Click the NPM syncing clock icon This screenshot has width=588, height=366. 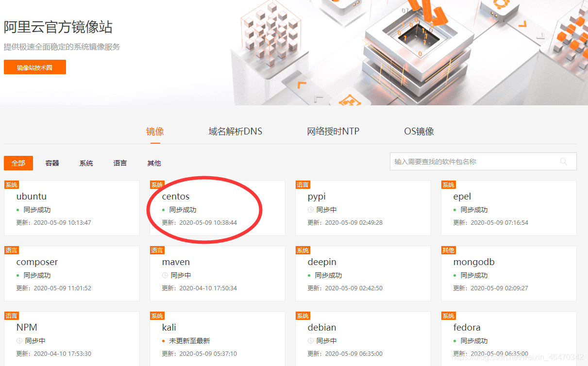(x=19, y=341)
